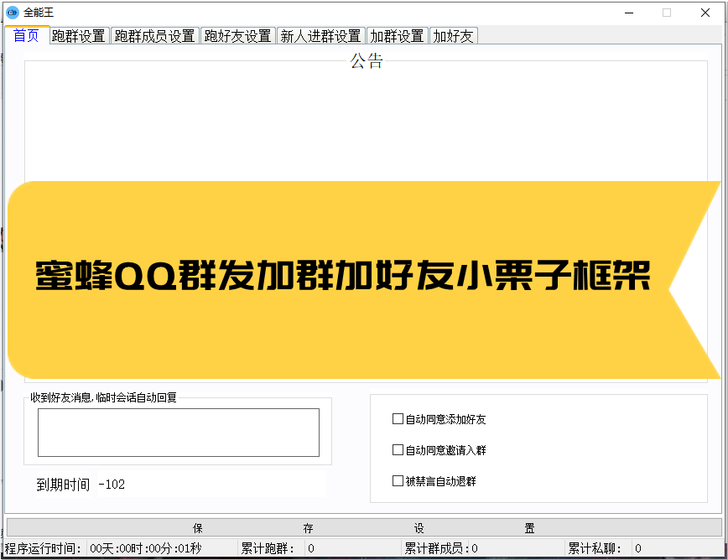728x560 pixels.
Task: Click the 程序运行时间 status label
Action: (x=43, y=548)
